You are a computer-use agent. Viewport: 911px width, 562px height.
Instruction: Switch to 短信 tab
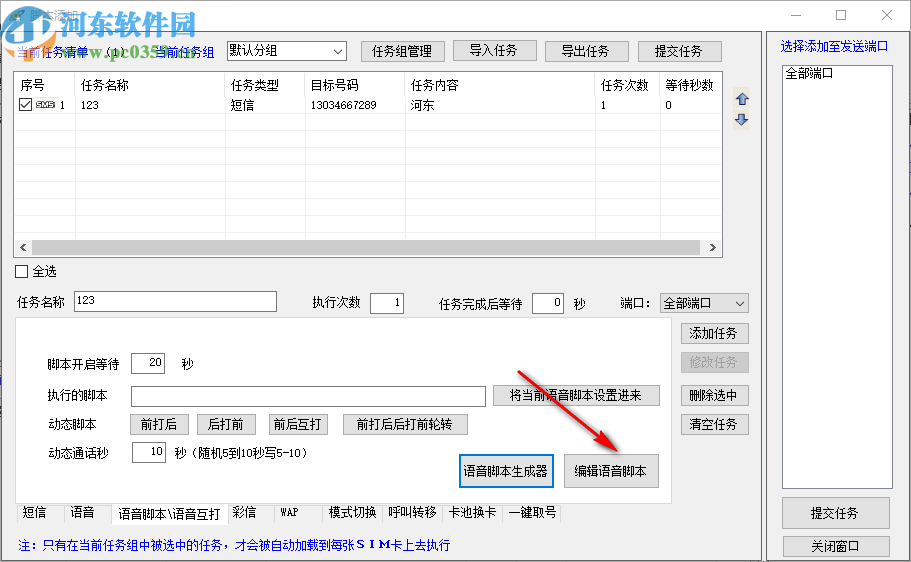pos(34,513)
